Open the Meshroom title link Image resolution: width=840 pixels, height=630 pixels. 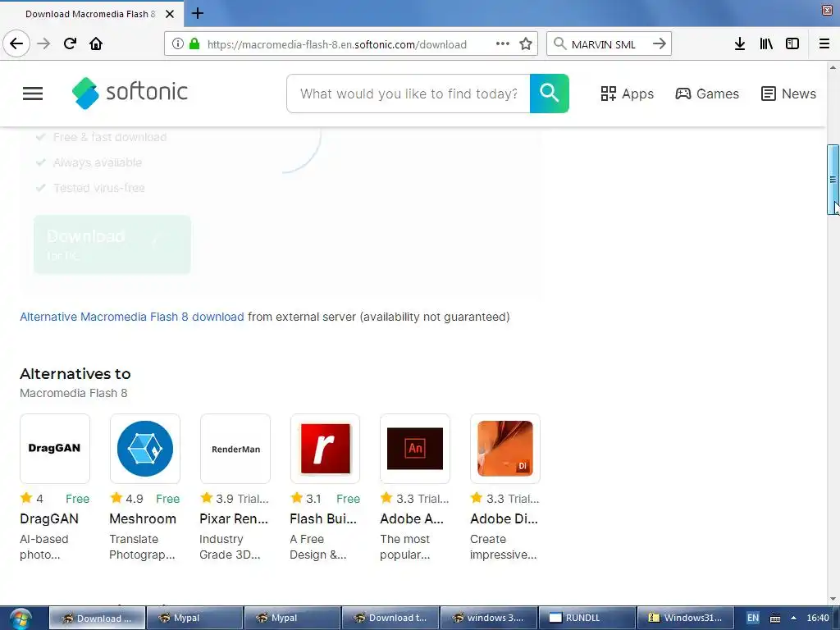(x=143, y=518)
